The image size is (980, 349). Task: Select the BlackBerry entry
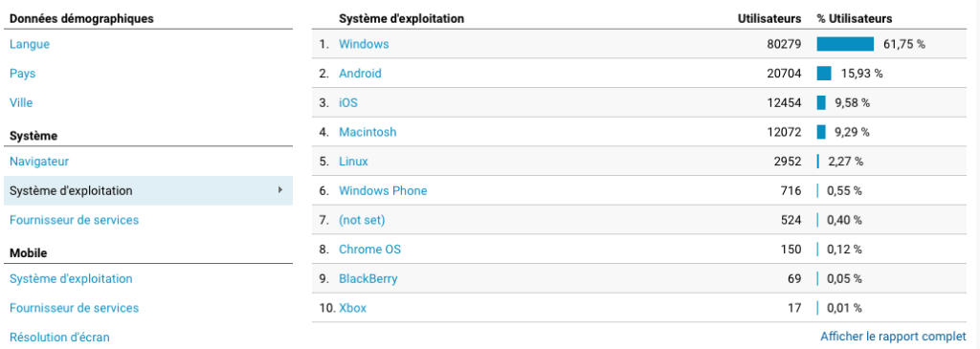[368, 279]
